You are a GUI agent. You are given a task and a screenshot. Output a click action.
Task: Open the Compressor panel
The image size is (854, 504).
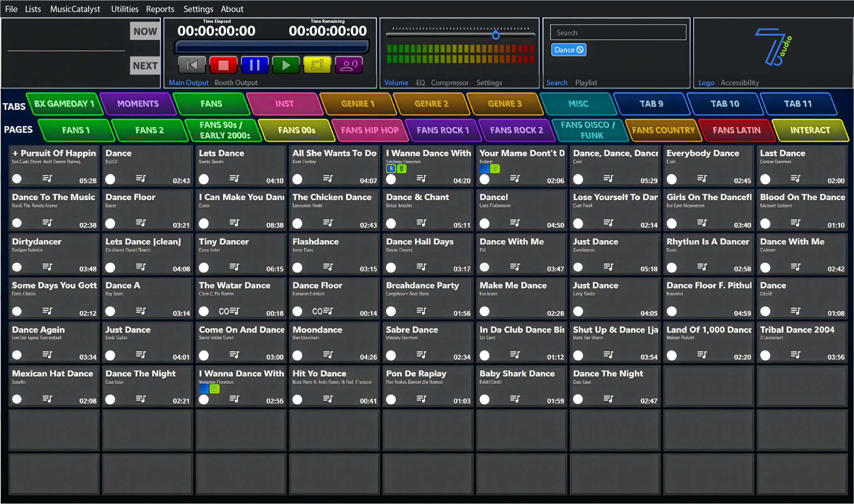tap(450, 83)
